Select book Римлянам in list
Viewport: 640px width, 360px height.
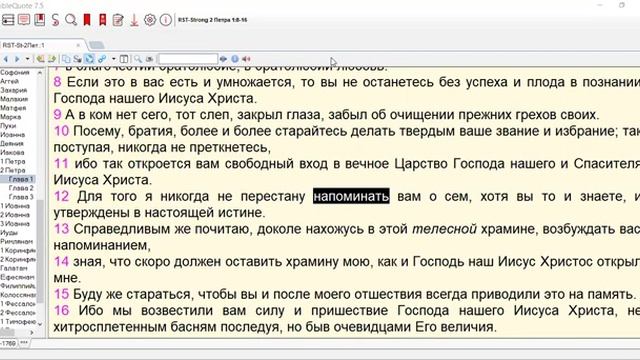point(16,242)
